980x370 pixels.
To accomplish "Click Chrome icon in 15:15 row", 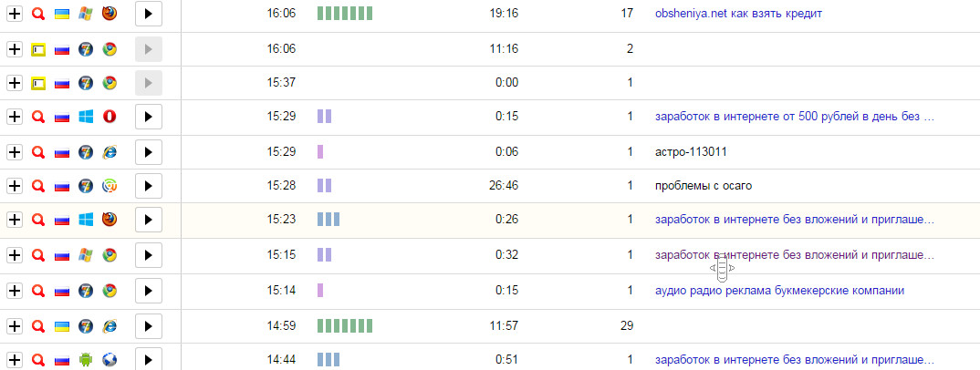I will (109, 255).
